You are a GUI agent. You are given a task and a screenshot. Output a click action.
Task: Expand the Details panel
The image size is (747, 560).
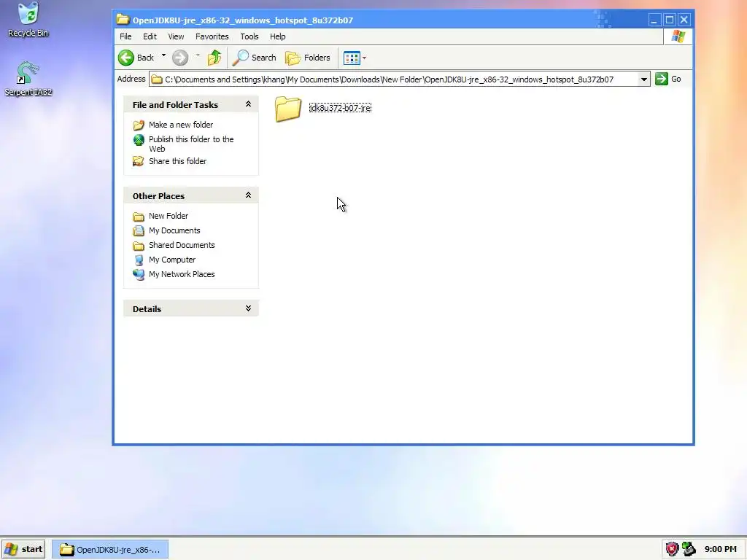pos(248,308)
